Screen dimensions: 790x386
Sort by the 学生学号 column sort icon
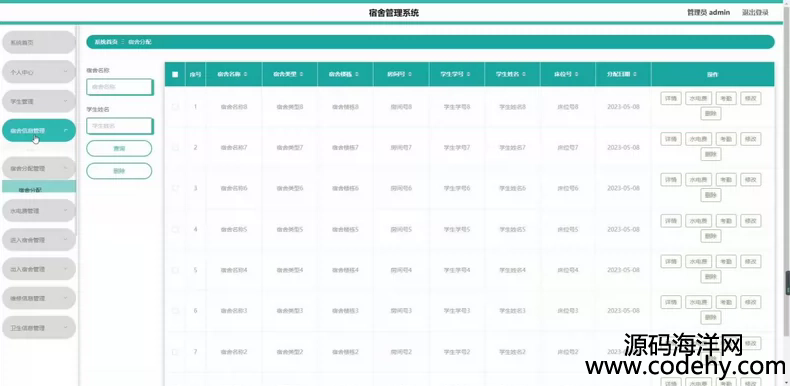tap(469, 74)
